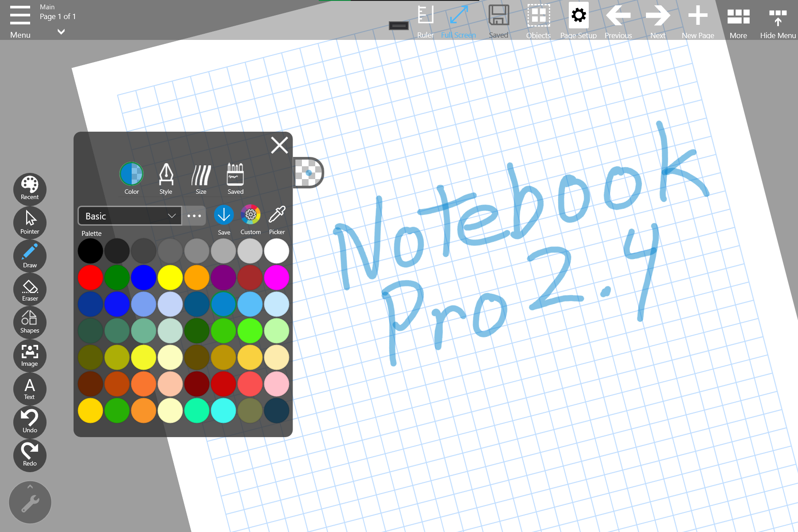Switch to the Color tab
The width and height of the screenshot is (798, 532).
132,178
